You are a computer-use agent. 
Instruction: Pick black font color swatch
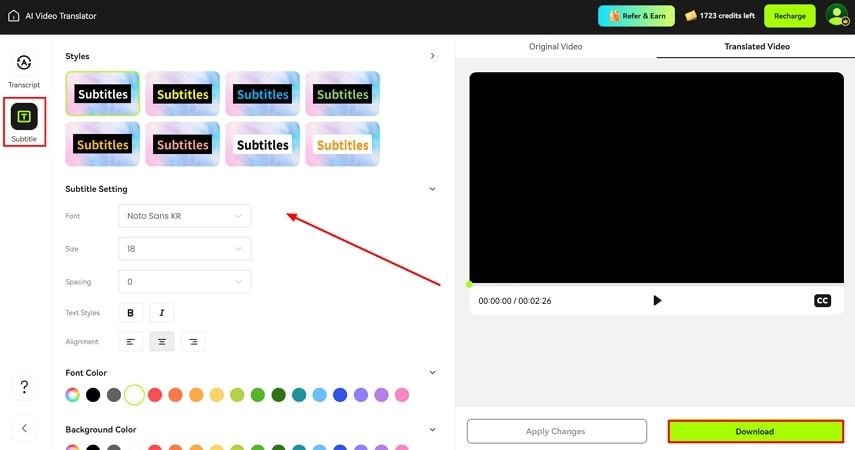(93, 395)
